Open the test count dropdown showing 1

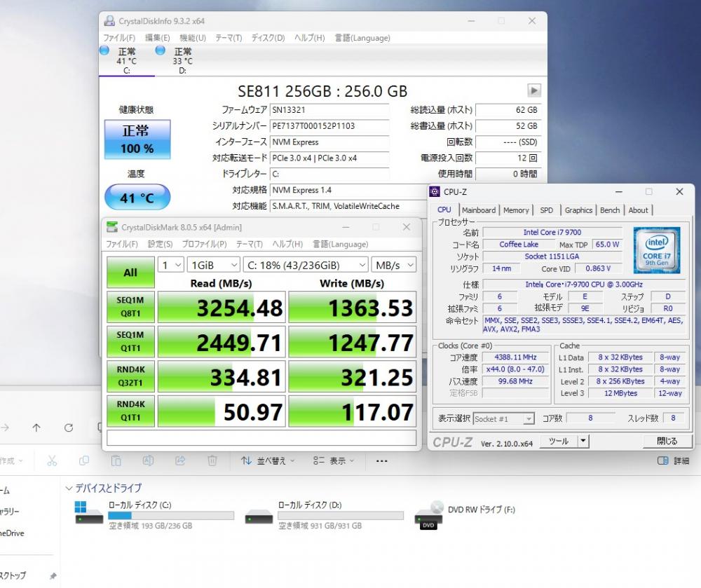click(170, 265)
